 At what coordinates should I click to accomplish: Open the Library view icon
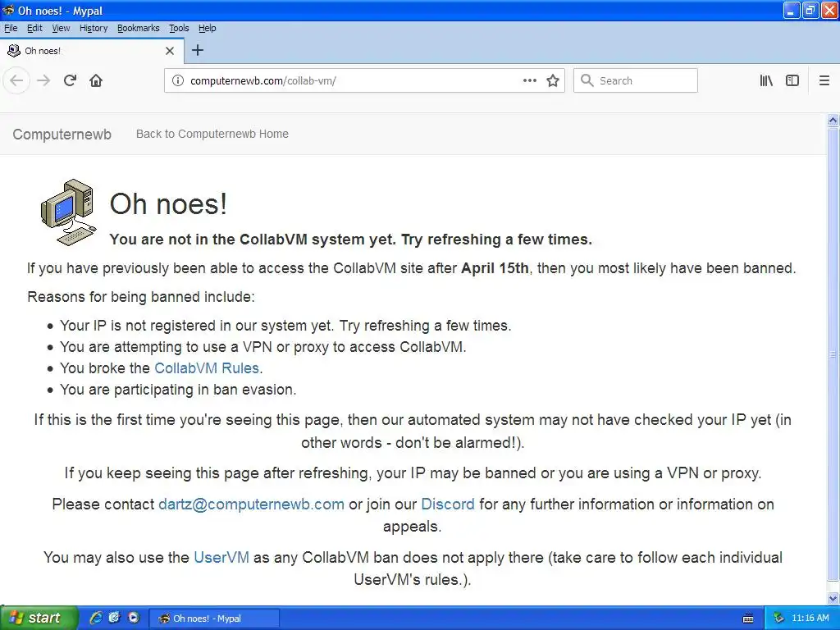click(766, 81)
